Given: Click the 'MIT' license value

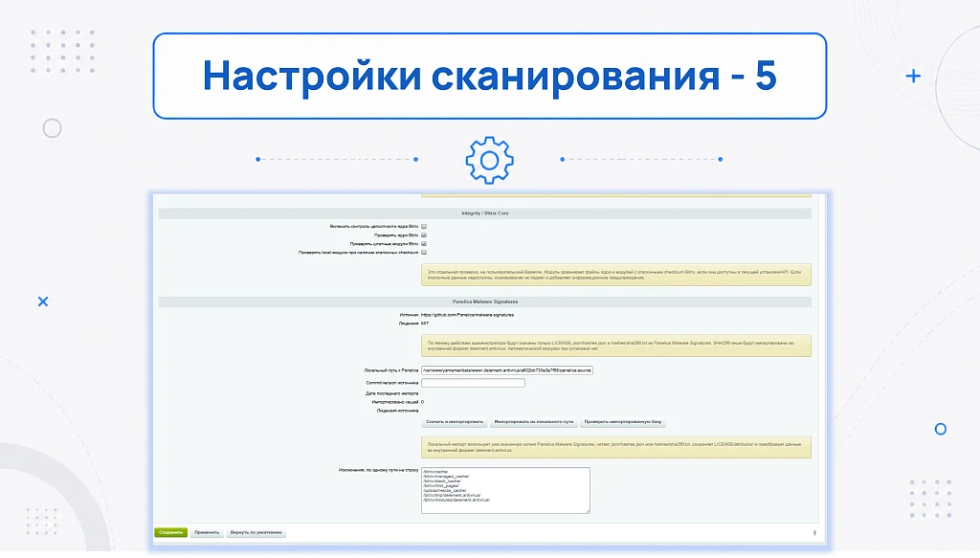Looking at the screenshot, I should point(425,324).
